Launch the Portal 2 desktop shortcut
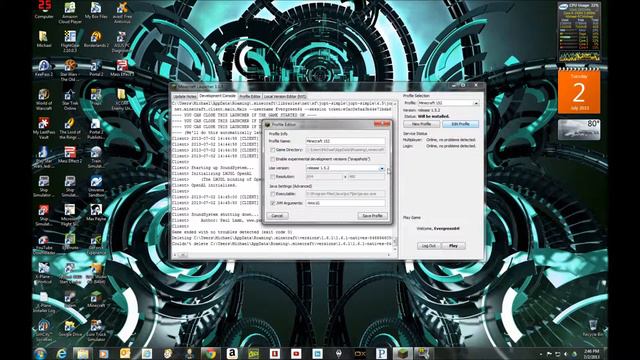 (x=96, y=68)
